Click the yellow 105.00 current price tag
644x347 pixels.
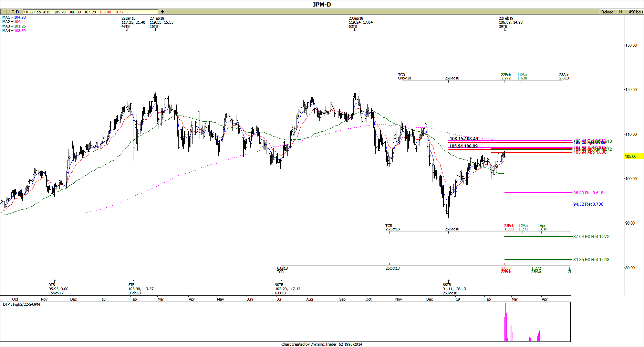[x=633, y=156]
